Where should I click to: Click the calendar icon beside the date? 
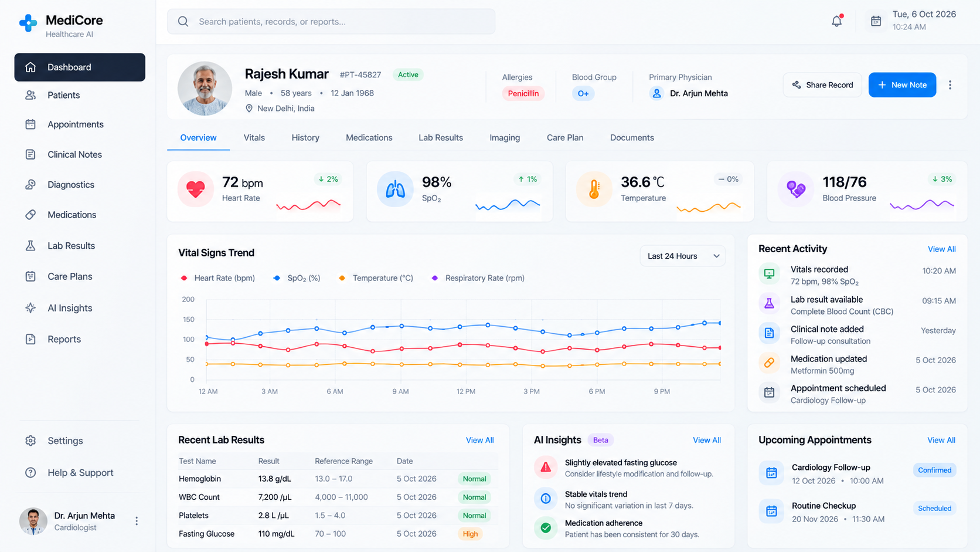click(x=876, y=21)
